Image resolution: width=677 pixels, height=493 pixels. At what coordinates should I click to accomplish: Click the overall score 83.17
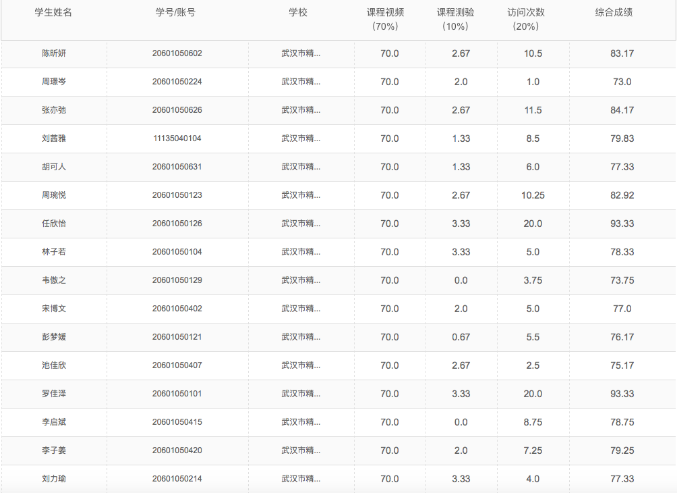(622, 54)
